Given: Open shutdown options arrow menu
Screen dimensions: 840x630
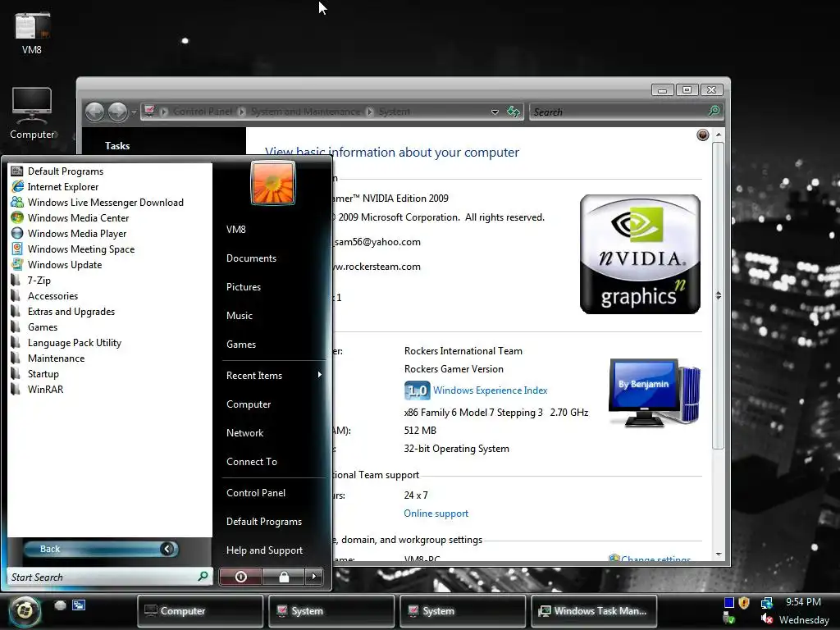Looking at the screenshot, I should point(314,577).
